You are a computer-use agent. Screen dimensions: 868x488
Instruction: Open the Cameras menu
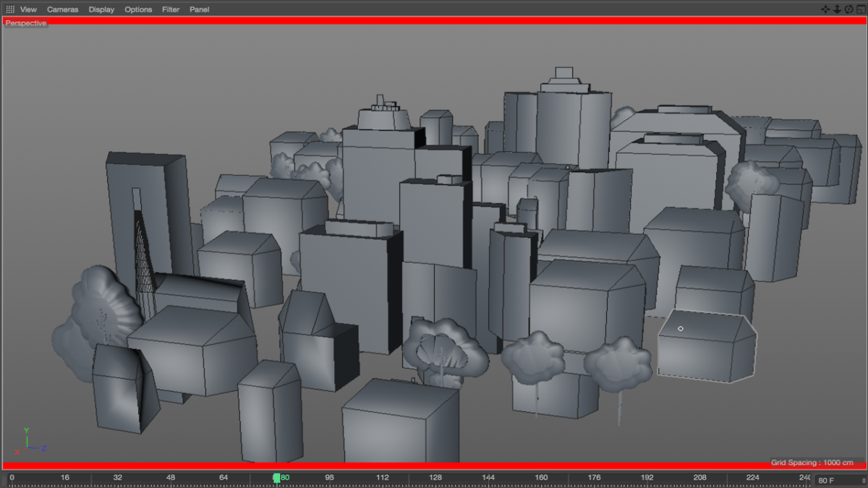(62, 9)
